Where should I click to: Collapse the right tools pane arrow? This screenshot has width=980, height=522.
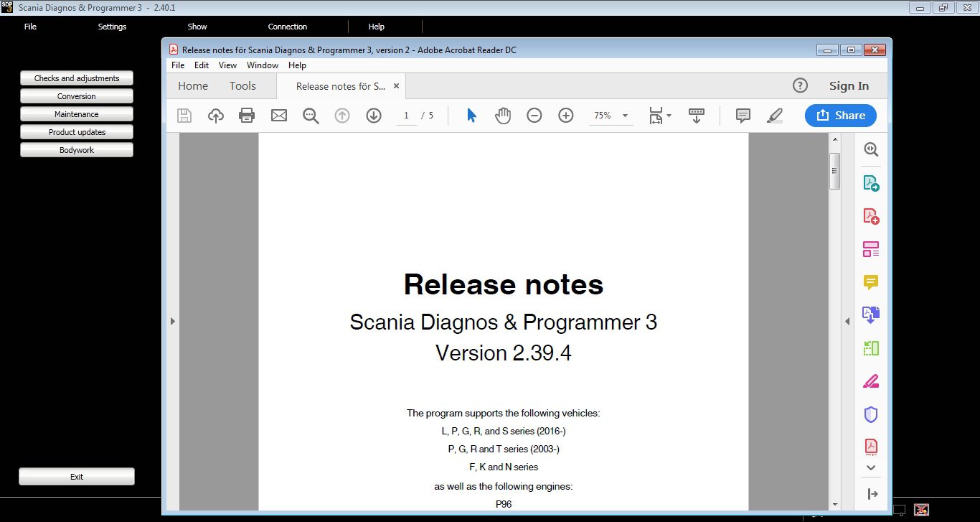coord(847,321)
